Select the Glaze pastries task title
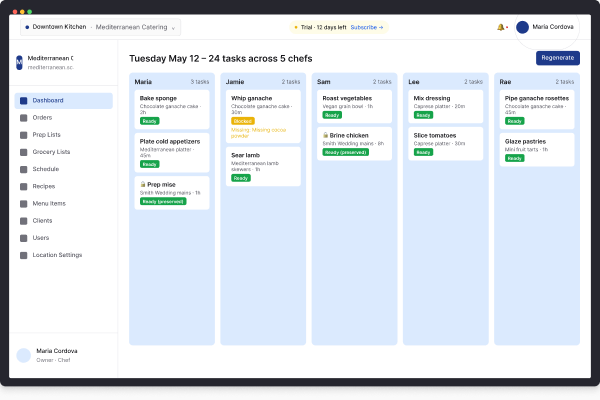The height and width of the screenshot is (400, 600). point(525,142)
